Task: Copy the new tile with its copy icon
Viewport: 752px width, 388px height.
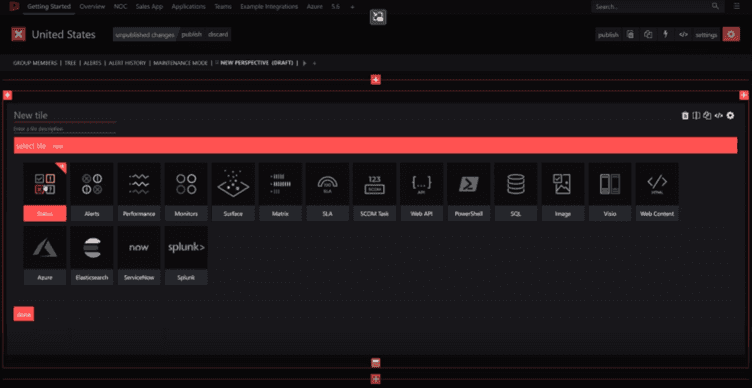Action: (x=707, y=116)
